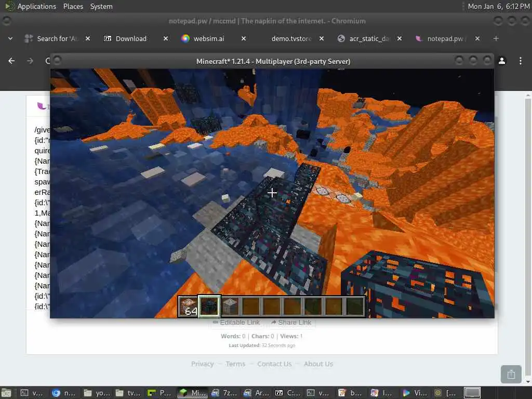This screenshot has height=399, width=532.
Task: Click the workspace switcher on the taskbar
Action: click(x=472, y=393)
